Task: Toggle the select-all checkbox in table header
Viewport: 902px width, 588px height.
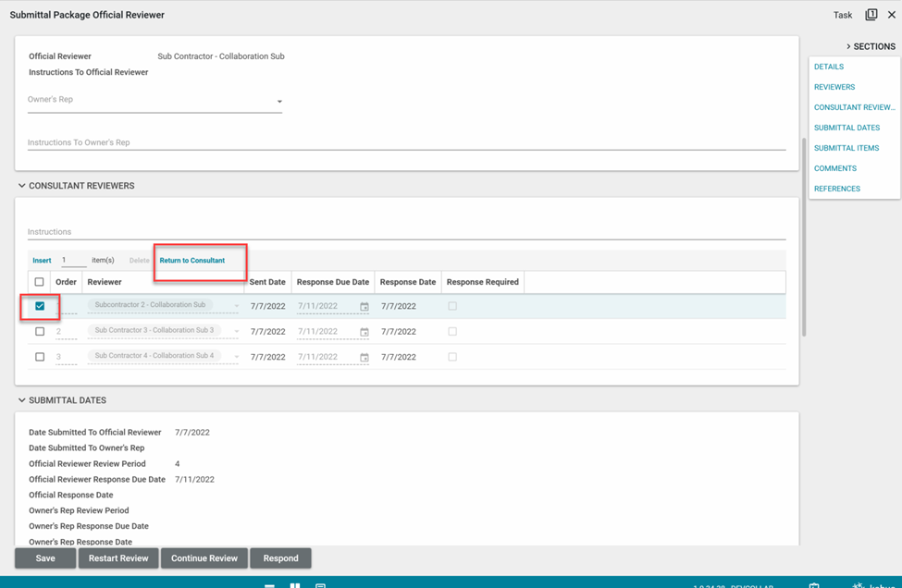Action: (x=39, y=282)
